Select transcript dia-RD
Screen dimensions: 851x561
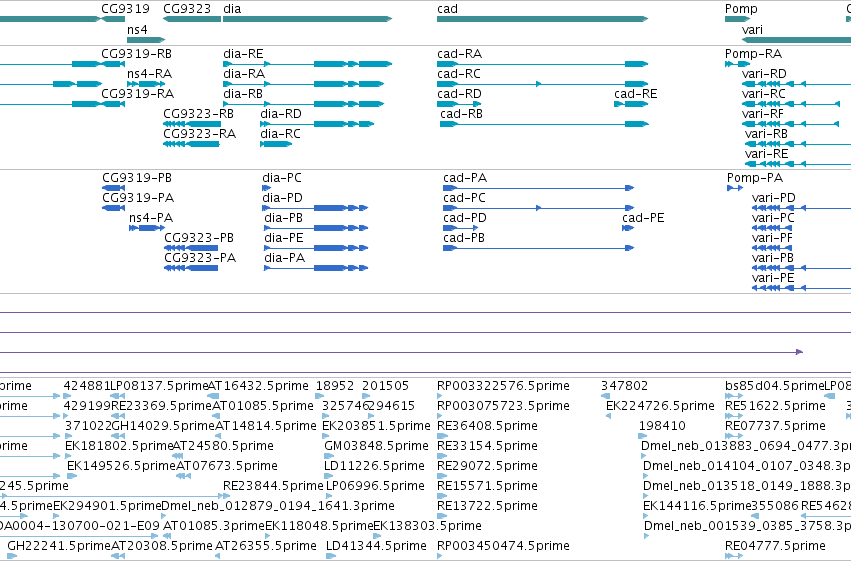coord(281,114)
